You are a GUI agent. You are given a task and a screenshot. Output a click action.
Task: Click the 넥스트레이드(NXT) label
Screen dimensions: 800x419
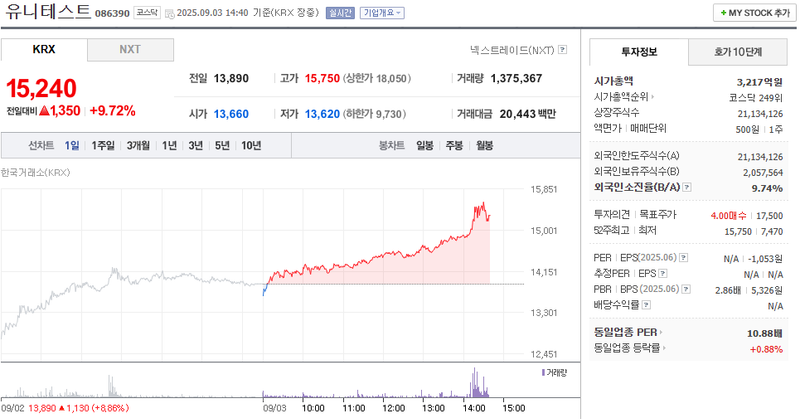[x=512, y=50]
